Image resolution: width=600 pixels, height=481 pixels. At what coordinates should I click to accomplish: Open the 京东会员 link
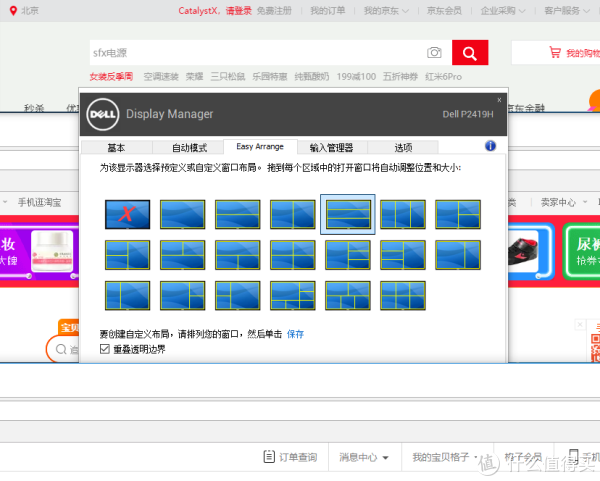[x=444, y=11]
